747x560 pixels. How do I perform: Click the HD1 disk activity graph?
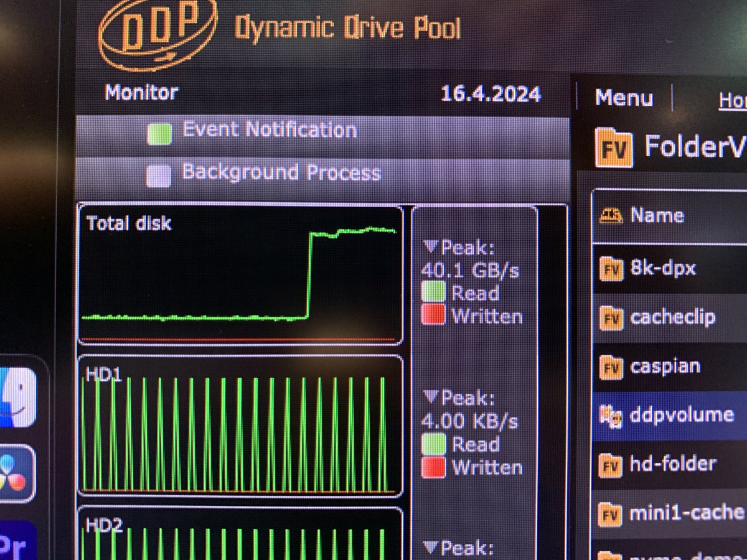[x=240, y=426]
